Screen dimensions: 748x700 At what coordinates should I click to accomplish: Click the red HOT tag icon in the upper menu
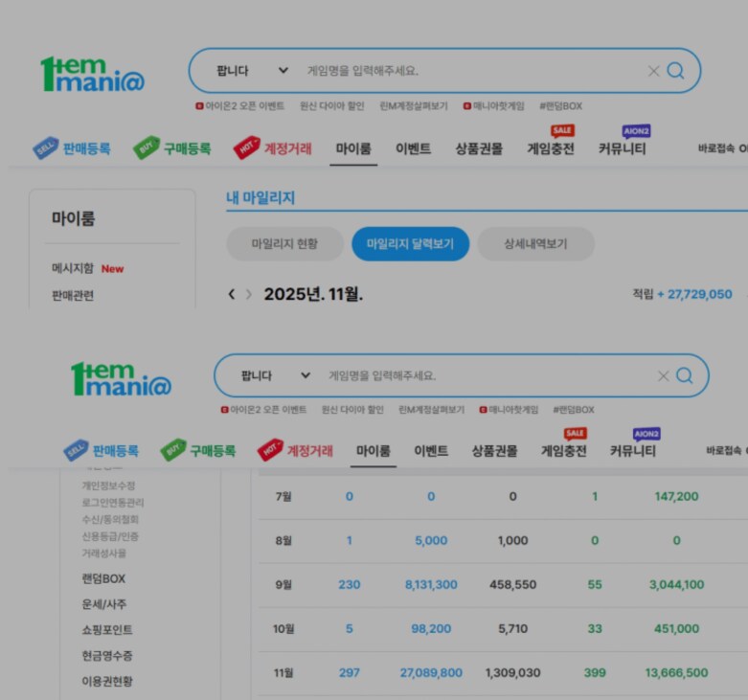[246, 148]
